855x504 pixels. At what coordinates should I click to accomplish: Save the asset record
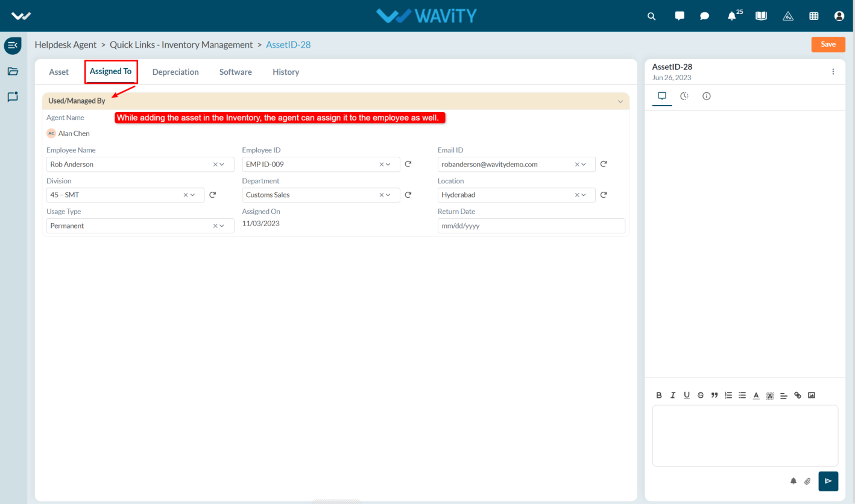click(x=828, y=45)
